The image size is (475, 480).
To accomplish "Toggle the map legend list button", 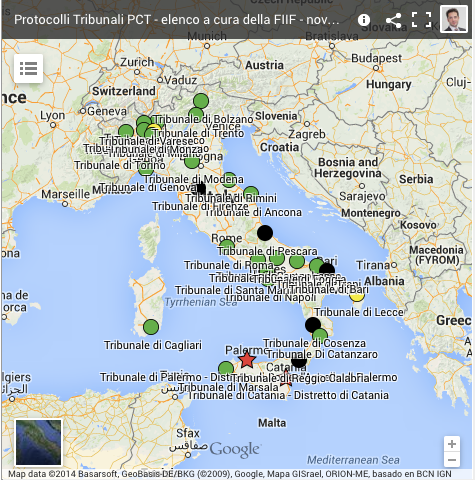I will point(28,68).
